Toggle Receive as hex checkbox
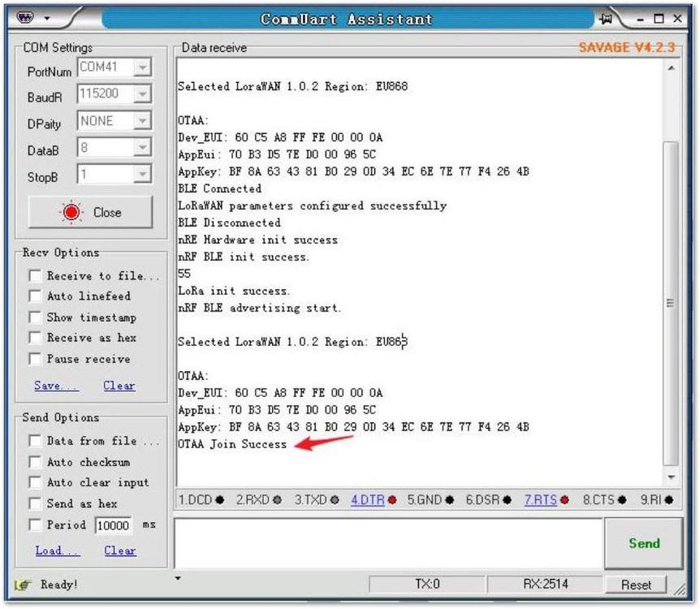 pyautogui.click(x=35, y=338)
